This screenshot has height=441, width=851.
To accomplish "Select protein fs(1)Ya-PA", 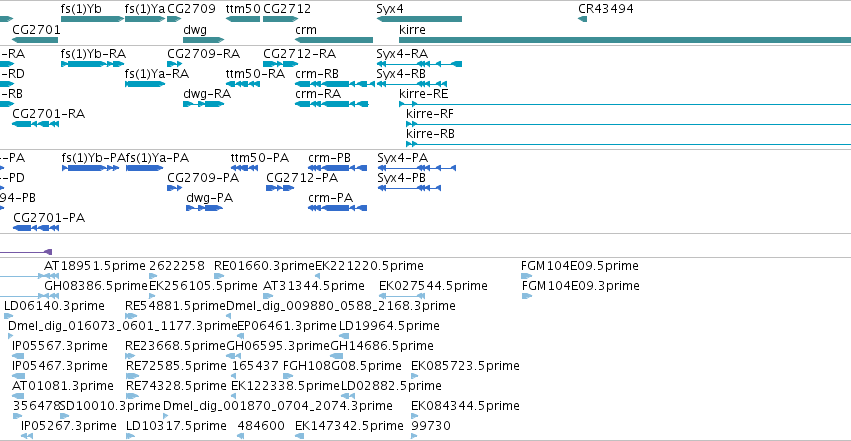I will pyautogui.click(x=144, y=168).
